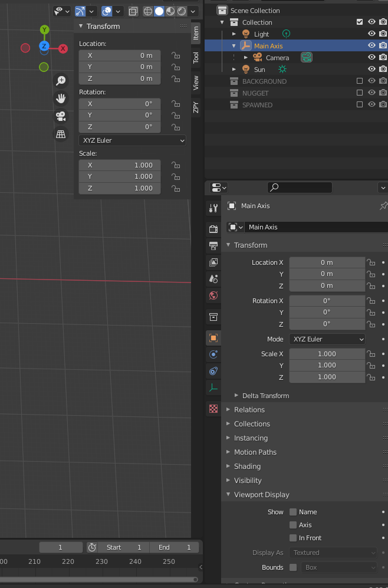Switch to wireframe viewport shading
388x588 pixels.
point(148,11)
